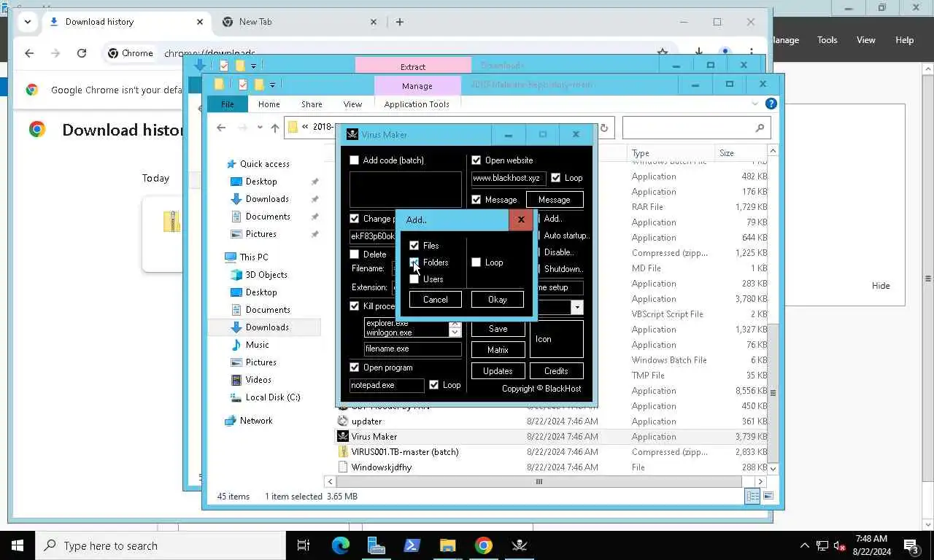Toggle Loop checkbox beside website field
The height and width of the screenshot is (560, 934).
tap(555, 178)
